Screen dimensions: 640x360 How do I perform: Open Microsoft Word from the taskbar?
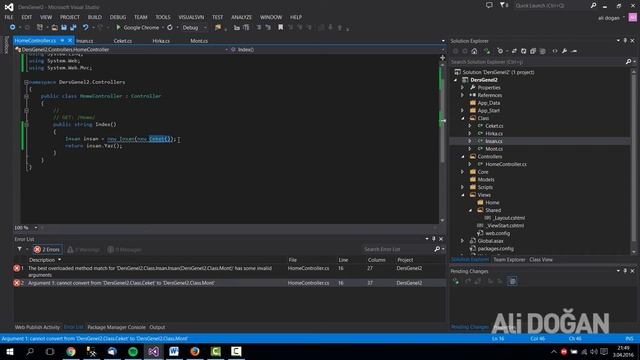174,351
